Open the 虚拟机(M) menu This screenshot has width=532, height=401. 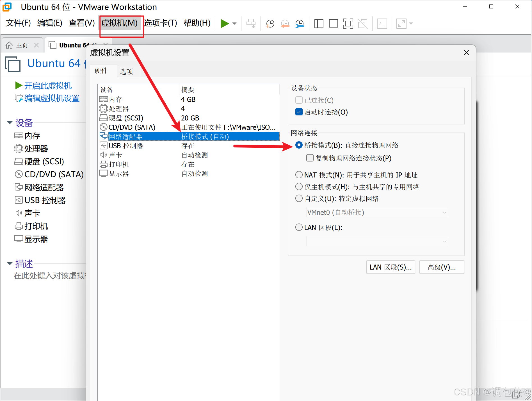point(119,23)
